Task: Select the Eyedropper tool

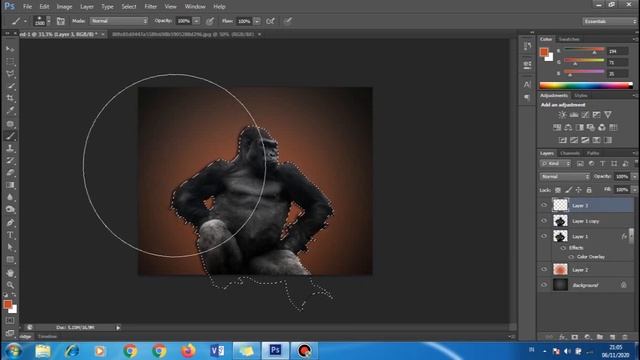Action: pos(10,110)
